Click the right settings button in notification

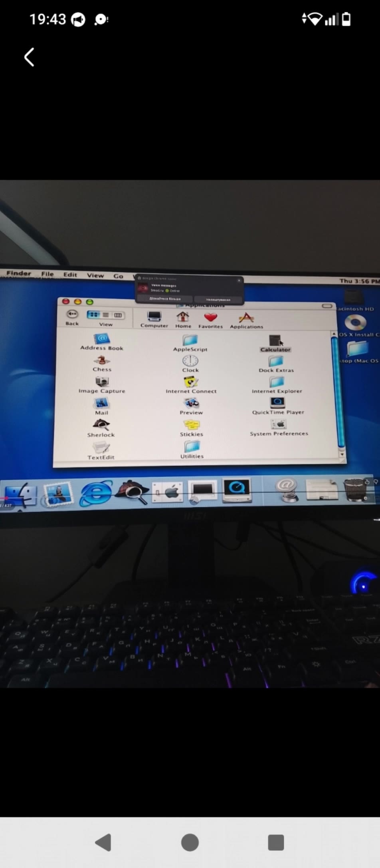tap(218, 299)
